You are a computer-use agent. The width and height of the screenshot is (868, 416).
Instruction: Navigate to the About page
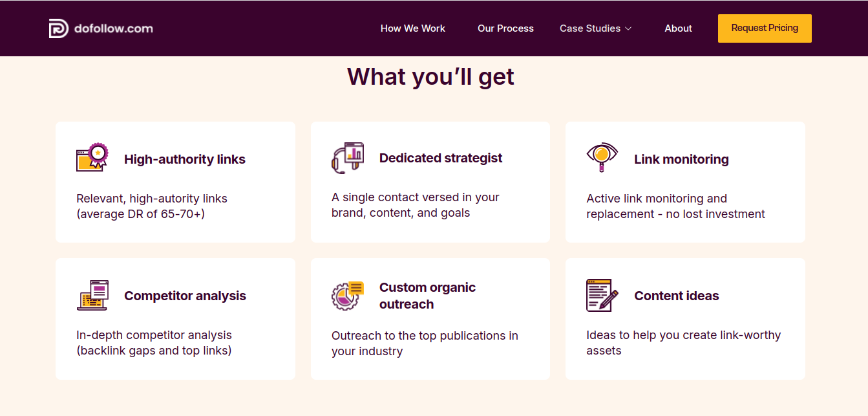(x=678, y=28)
